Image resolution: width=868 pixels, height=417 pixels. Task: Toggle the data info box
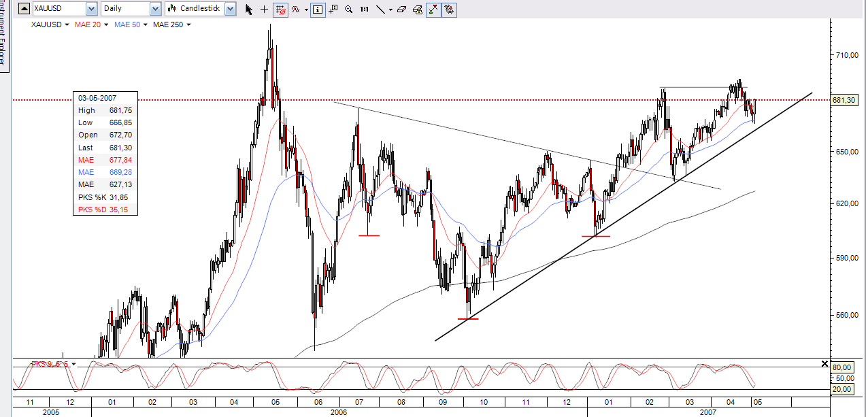[318, 10]
